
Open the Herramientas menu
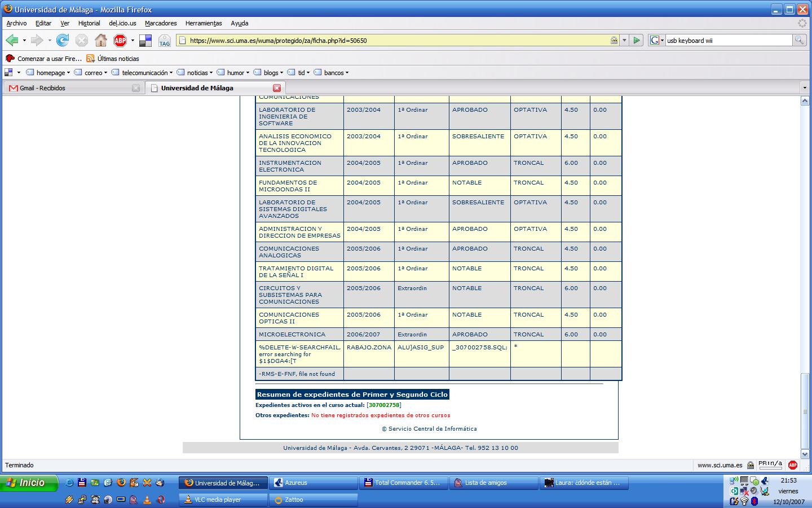pyautogui.click(x=204, y=23)
